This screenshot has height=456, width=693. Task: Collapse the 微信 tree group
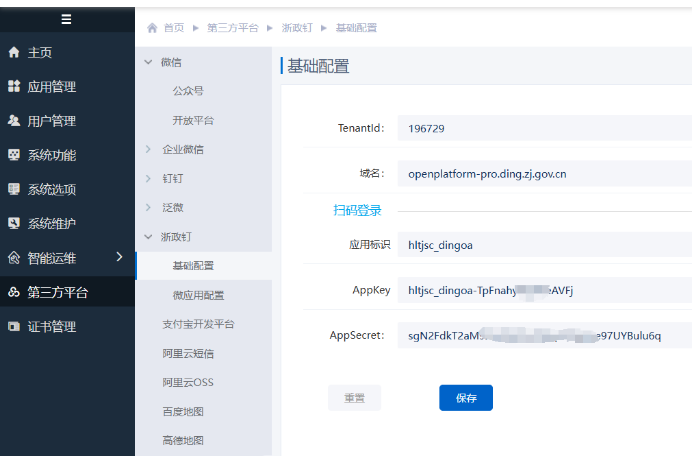tap(148, 62)
